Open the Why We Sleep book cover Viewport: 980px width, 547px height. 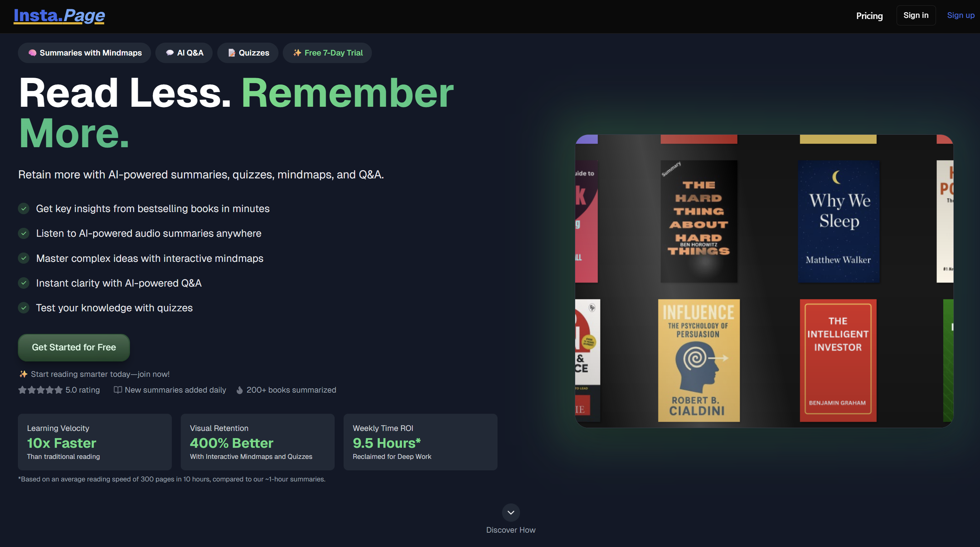839,221
